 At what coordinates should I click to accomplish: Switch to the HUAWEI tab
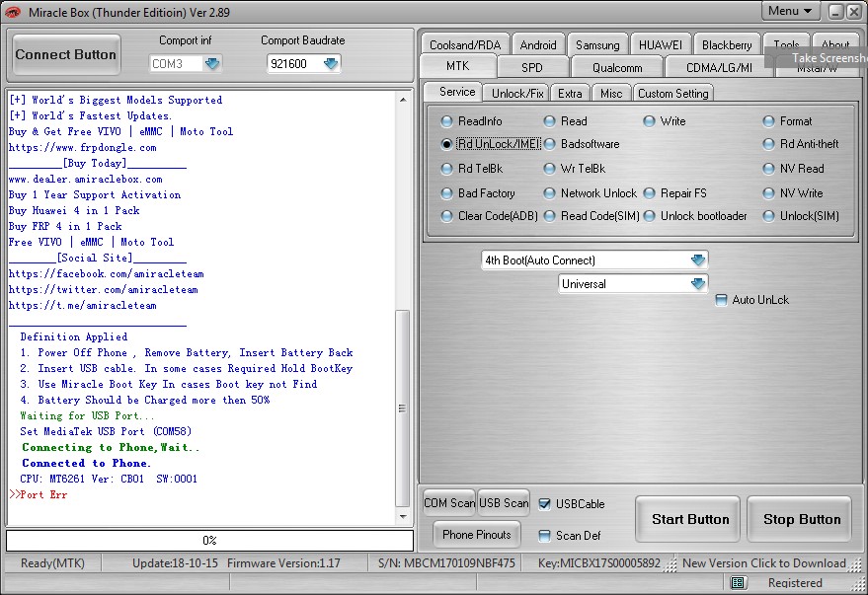(661, 44)
